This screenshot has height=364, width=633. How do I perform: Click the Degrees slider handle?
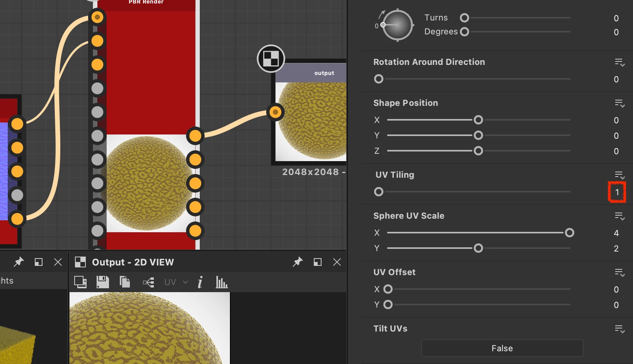point(465,32)
